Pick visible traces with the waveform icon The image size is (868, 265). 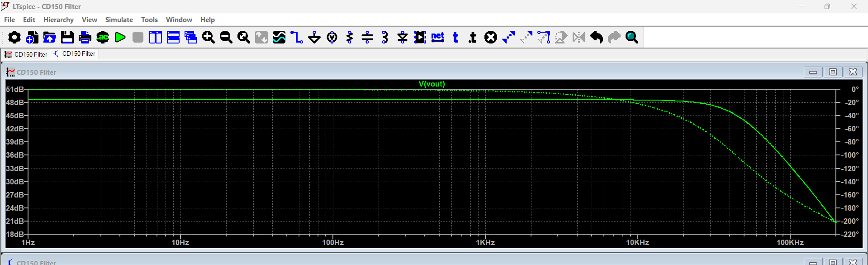279,37
